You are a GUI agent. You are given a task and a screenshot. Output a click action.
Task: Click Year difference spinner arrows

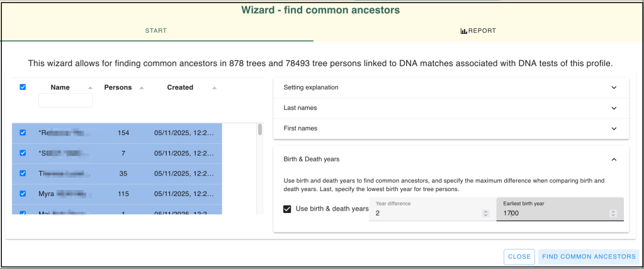click(485, 214)
